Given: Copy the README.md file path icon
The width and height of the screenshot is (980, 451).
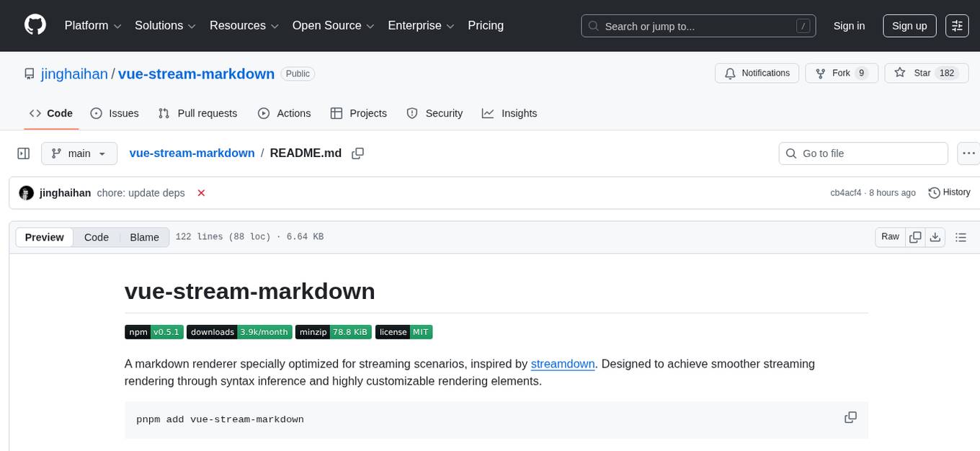Looking at the screenshot, I should [x=357, y=153].
